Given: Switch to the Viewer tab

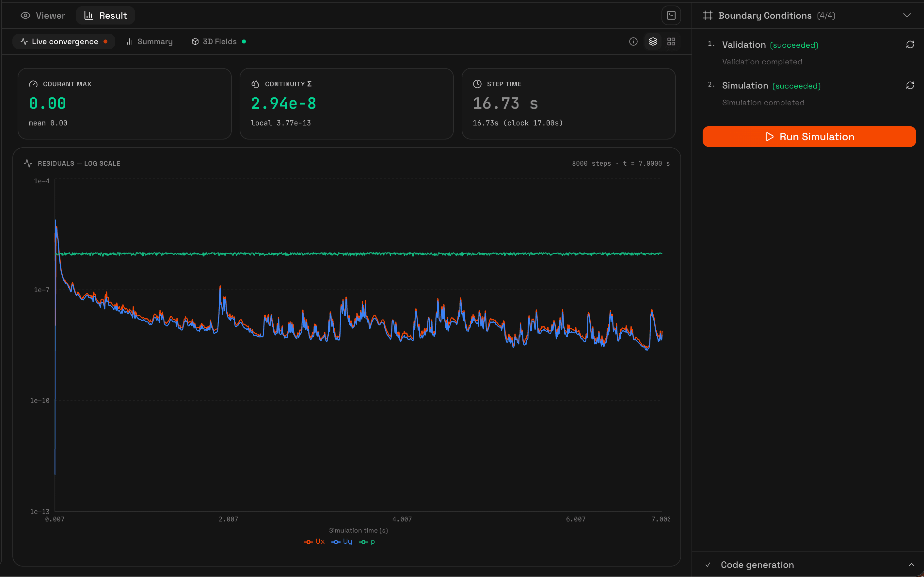Looking at the screenshot, I should click(x=43, y=16).
